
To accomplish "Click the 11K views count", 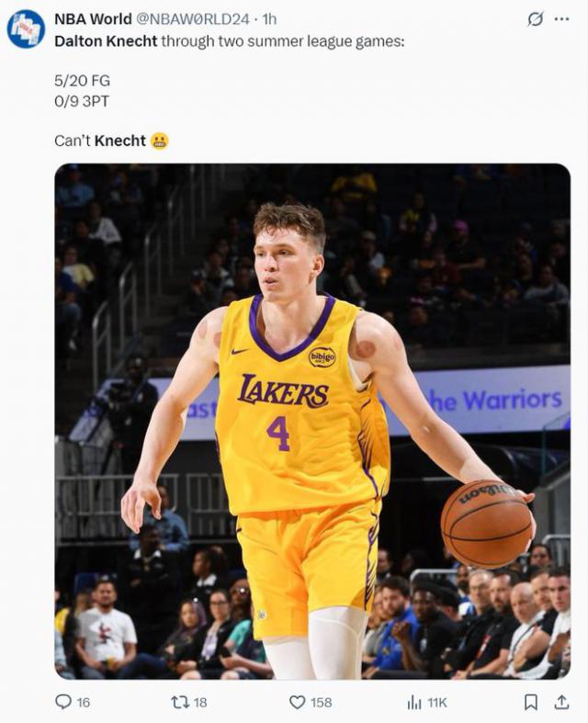I will (437, 702).
